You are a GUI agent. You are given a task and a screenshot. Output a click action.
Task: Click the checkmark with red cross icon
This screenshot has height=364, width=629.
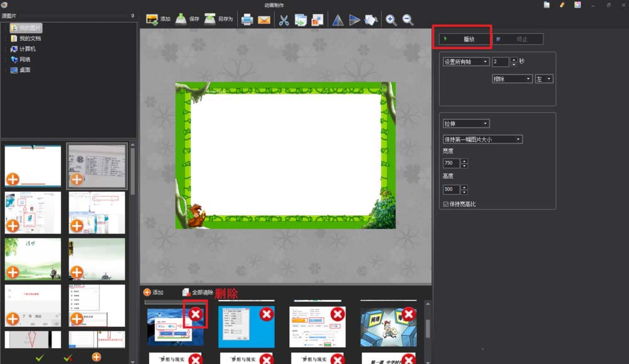pyautogui.click(x=68, y=357)
